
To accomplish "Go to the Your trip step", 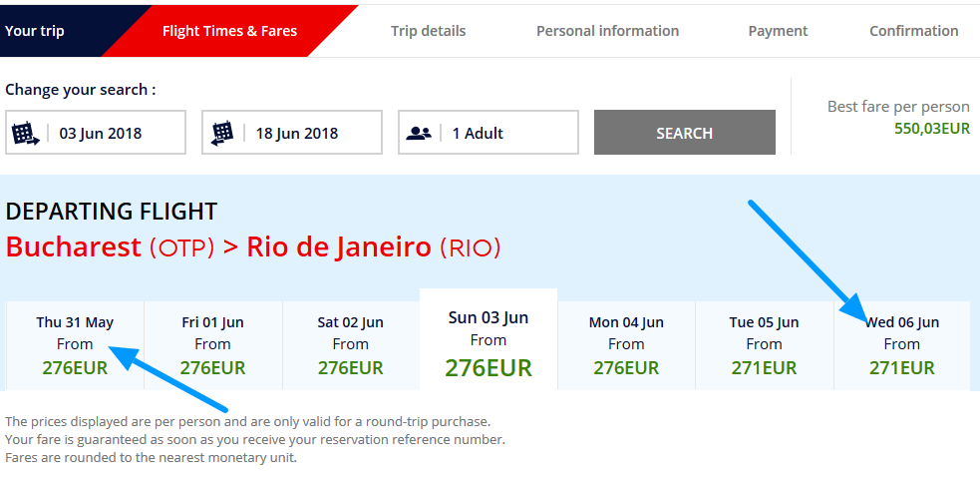I will click(35, 31).
